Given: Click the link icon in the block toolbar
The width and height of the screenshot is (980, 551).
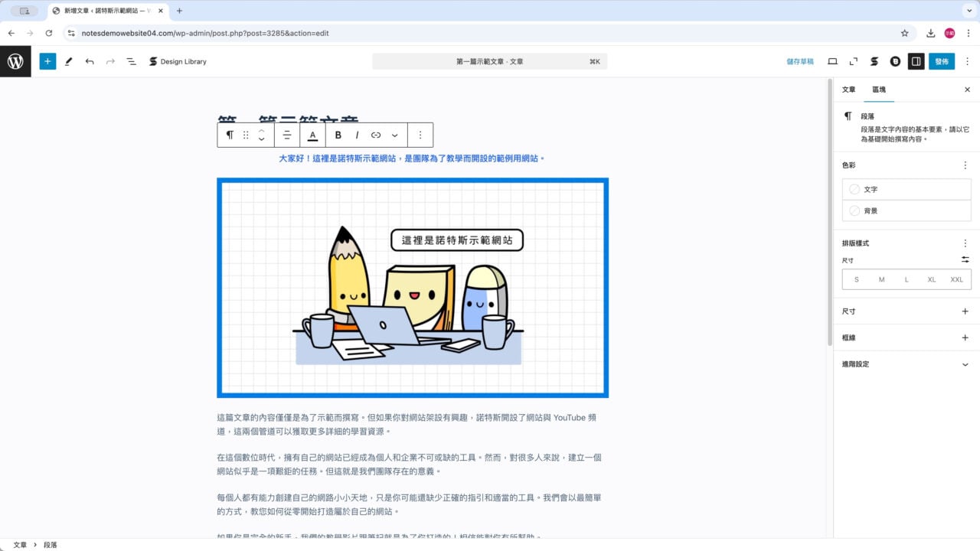Looking at the screenshot, I should pos(375,135).
